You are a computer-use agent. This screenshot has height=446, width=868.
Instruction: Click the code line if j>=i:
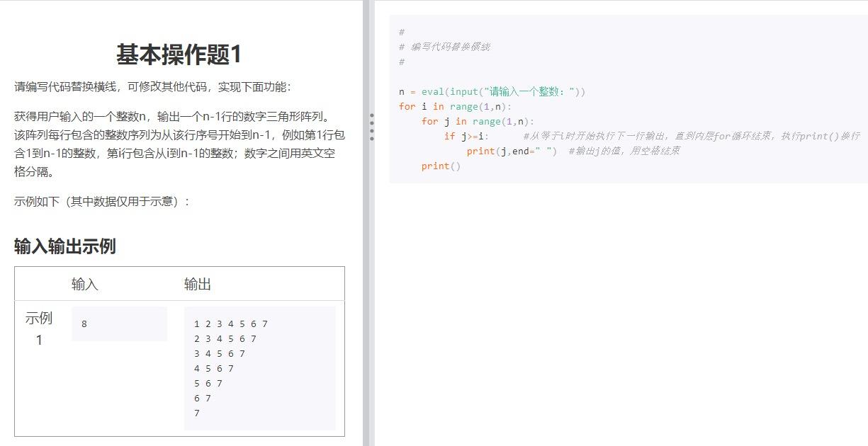pyautogui.click(x=466, y=136)
